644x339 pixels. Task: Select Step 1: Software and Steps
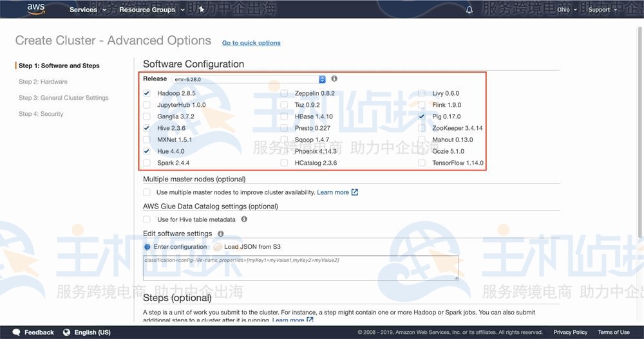(x=59, y=66)
